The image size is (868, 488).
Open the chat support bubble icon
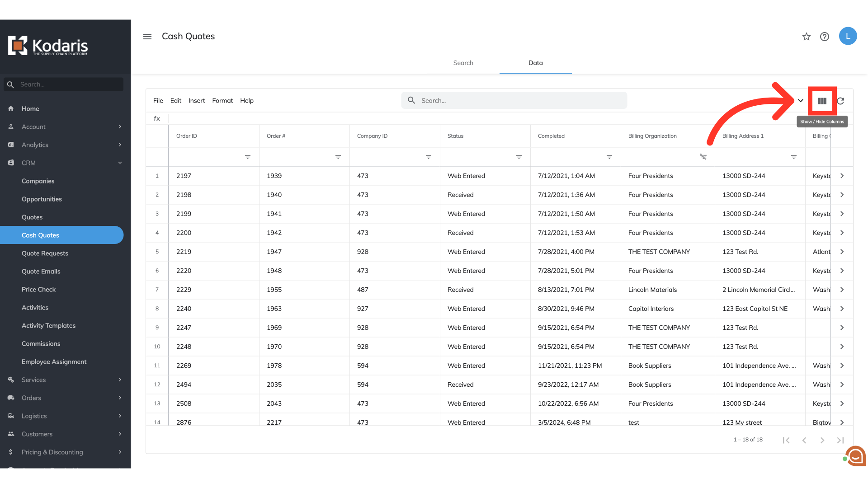pos(855,456)
